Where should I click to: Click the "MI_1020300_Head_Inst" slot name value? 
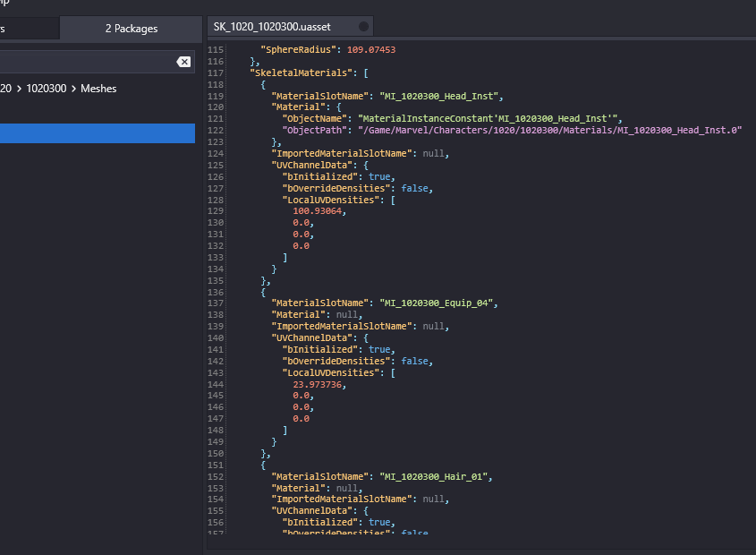tap(438, 96)
